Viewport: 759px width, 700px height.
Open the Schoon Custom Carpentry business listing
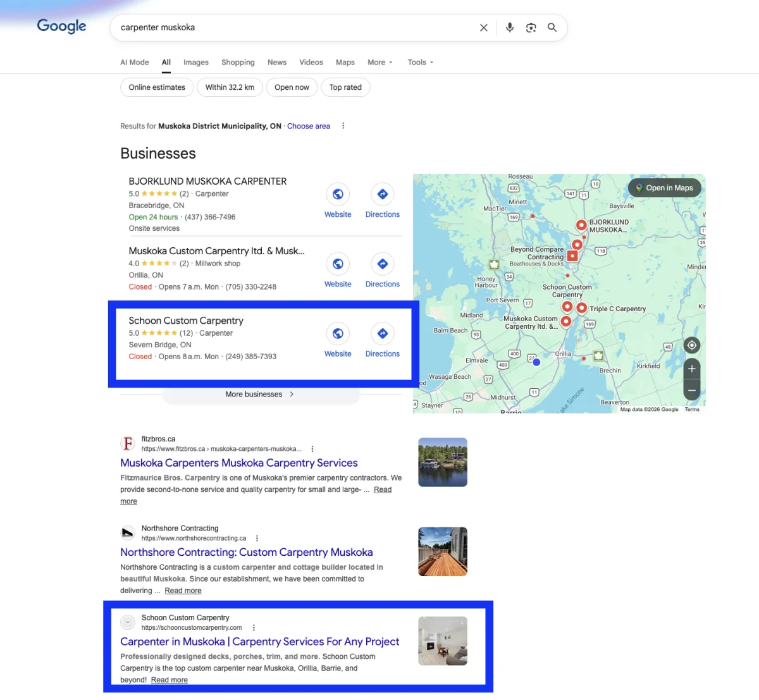pyautogui.click(x=186, y=321)
